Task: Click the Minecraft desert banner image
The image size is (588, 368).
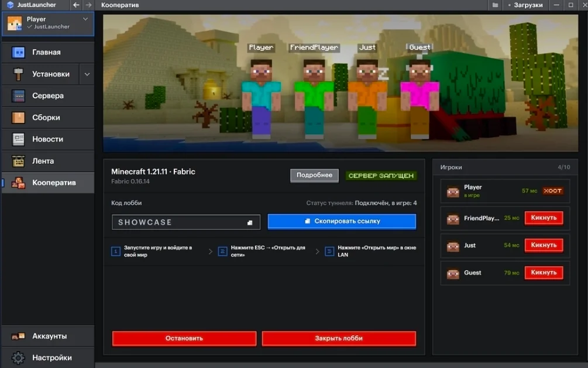Action: (x=341, y=83)
